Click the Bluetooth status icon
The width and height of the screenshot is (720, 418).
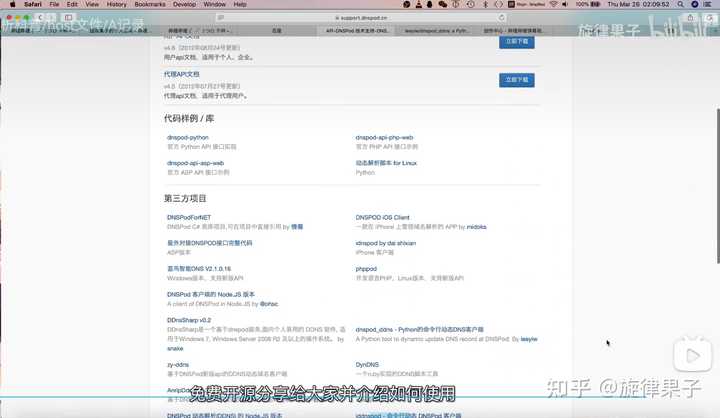pyautogui.click(x=485, y=4)
